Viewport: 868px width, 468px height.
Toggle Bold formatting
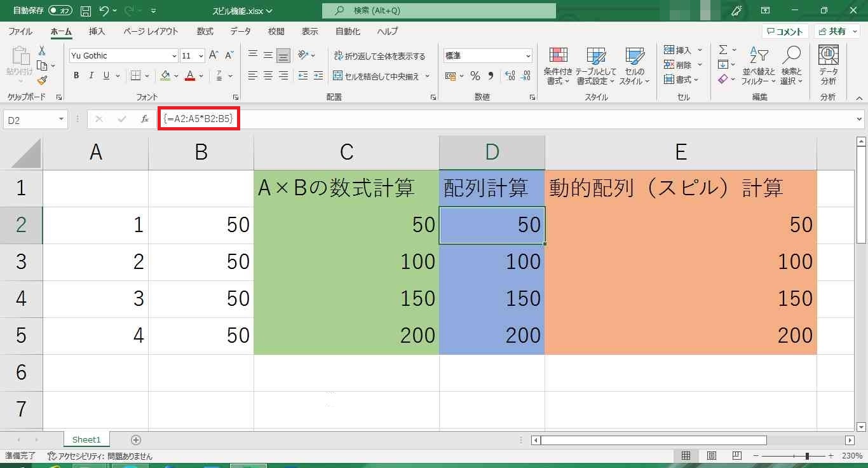[x=76, y=76]
